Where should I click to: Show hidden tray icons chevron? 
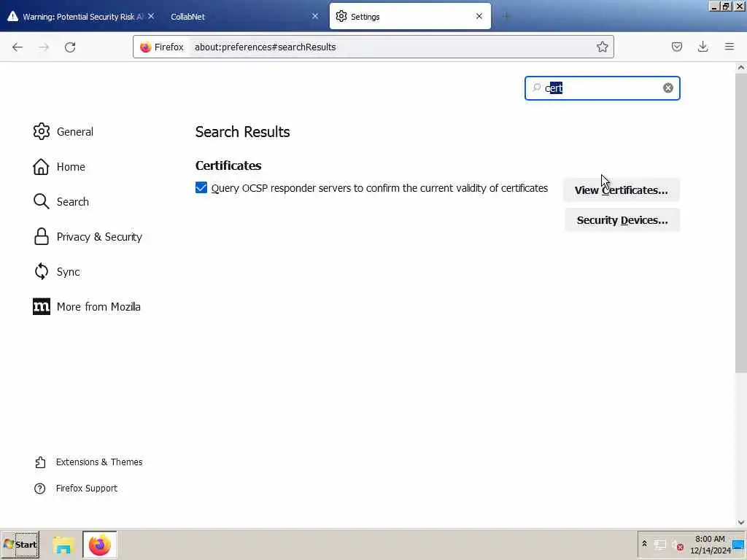(x=644, y=544)
